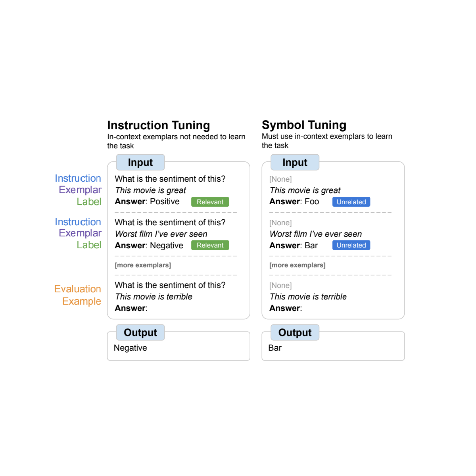
Task: Click the Output label under Symbol Tuning
Action: pyautogui.click(x=295, y=332)
